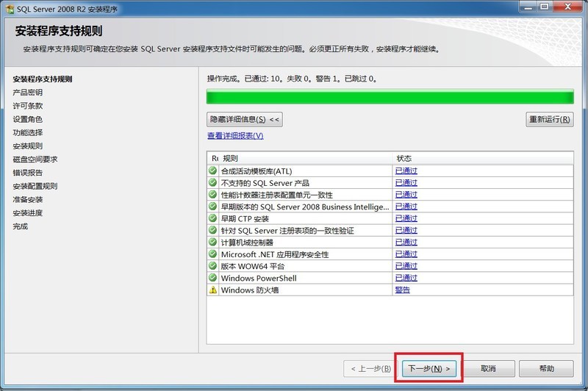
Task: Click the passed icon for 不支持的 SQL Server 产品
Action: tap(213, 183)
